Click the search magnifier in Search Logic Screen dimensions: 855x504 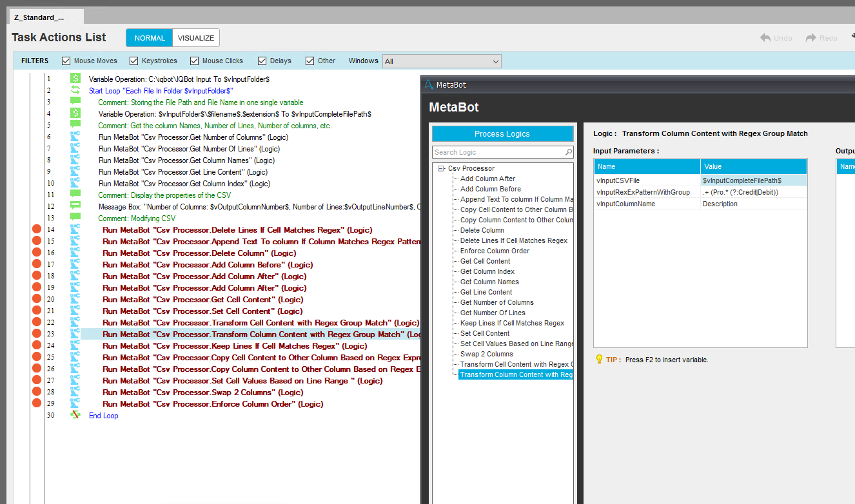click(568, 152)
